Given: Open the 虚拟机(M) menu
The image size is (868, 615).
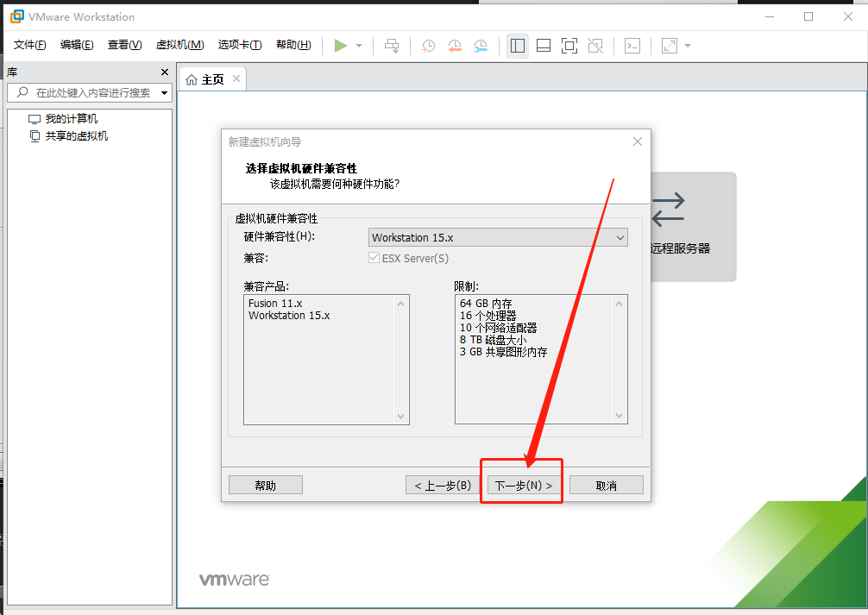Looking at the screenshot, I should click(x=180, y=45).
